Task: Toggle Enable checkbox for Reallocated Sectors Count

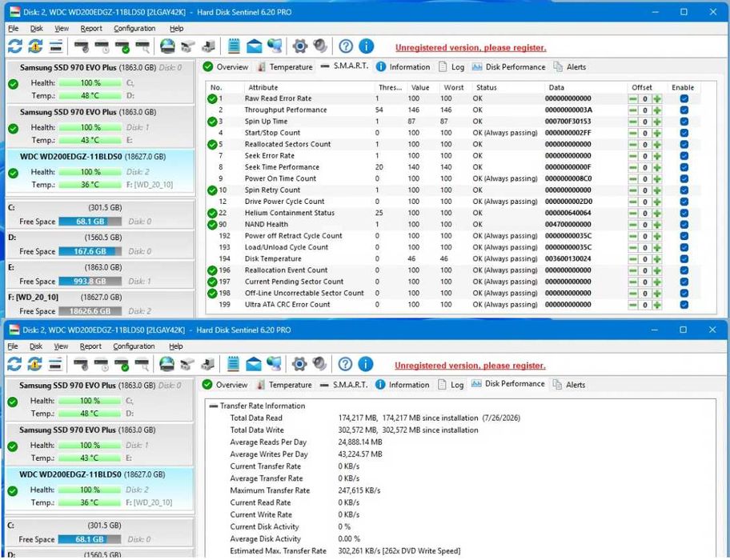Action: click(x=684, y=144)
